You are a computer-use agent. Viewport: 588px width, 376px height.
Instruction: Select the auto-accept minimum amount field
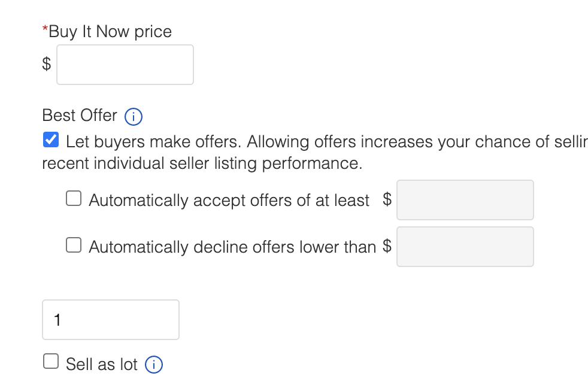465,200
